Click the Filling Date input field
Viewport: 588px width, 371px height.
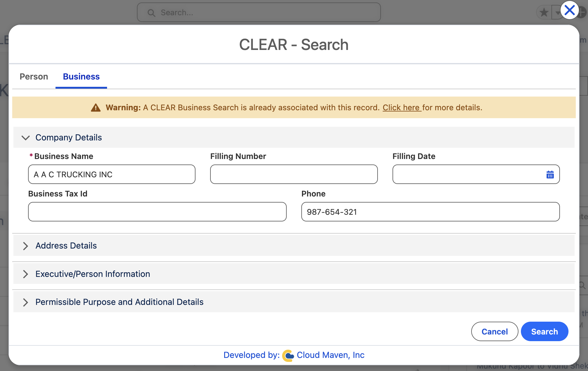476,174
